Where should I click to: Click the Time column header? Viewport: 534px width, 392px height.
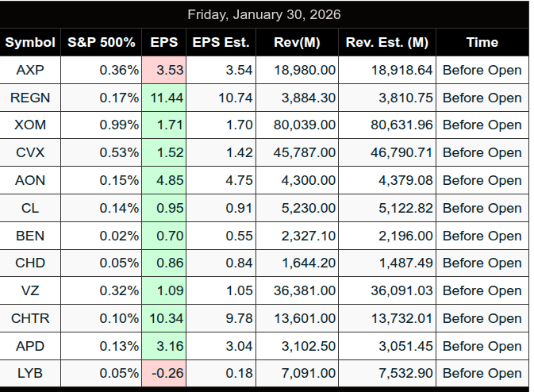(x=482, y=42)
